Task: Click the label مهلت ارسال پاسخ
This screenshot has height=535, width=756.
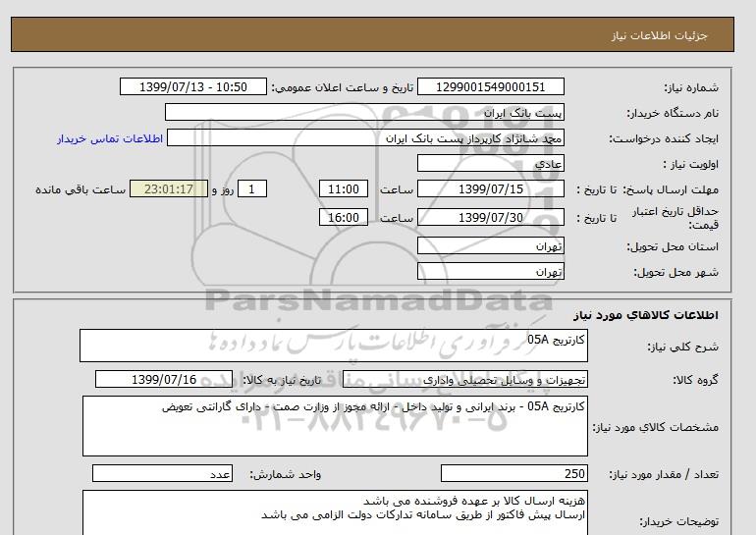Action: point(672,189)
